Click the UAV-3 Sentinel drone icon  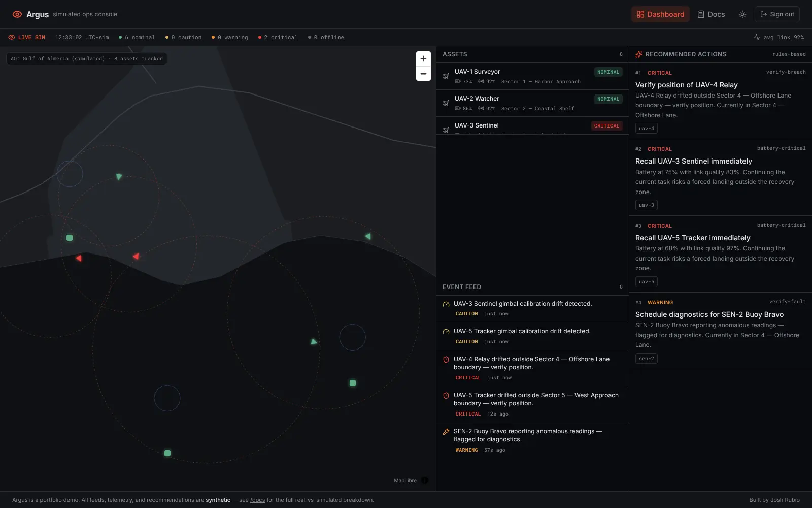[x=446, y=130]
